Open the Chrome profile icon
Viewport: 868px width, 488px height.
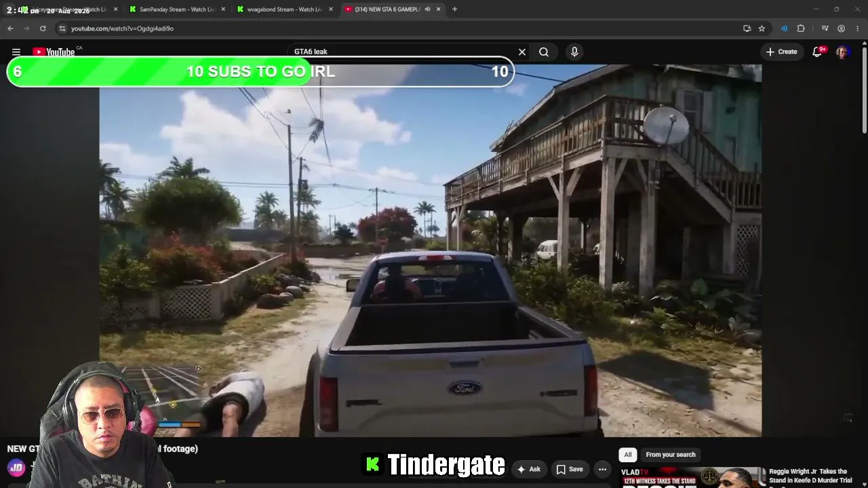pos(841,28)
